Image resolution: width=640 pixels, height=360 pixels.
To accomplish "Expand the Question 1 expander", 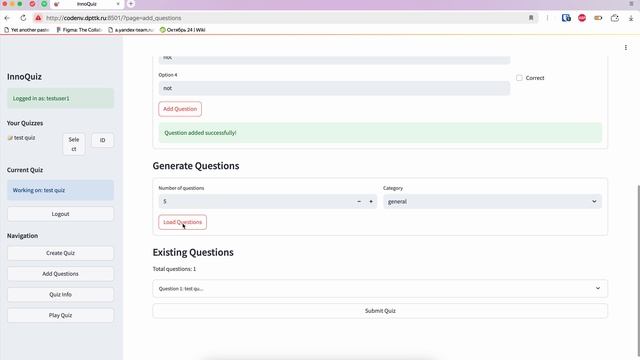I will pos(380,289).
